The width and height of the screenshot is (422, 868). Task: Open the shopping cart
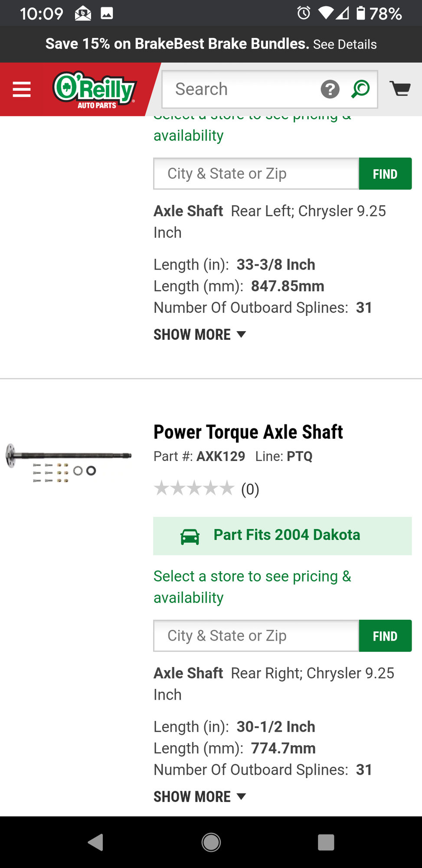coord(400,89)
